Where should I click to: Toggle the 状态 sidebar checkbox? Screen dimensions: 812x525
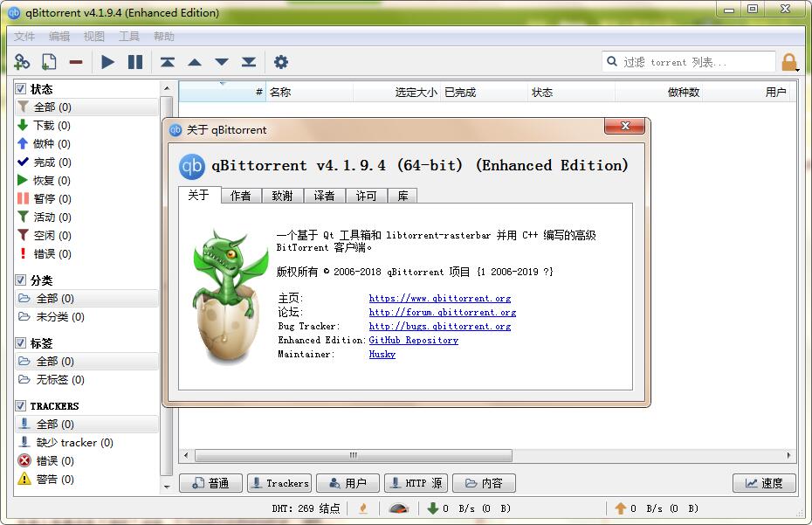(x=20, y=88)
